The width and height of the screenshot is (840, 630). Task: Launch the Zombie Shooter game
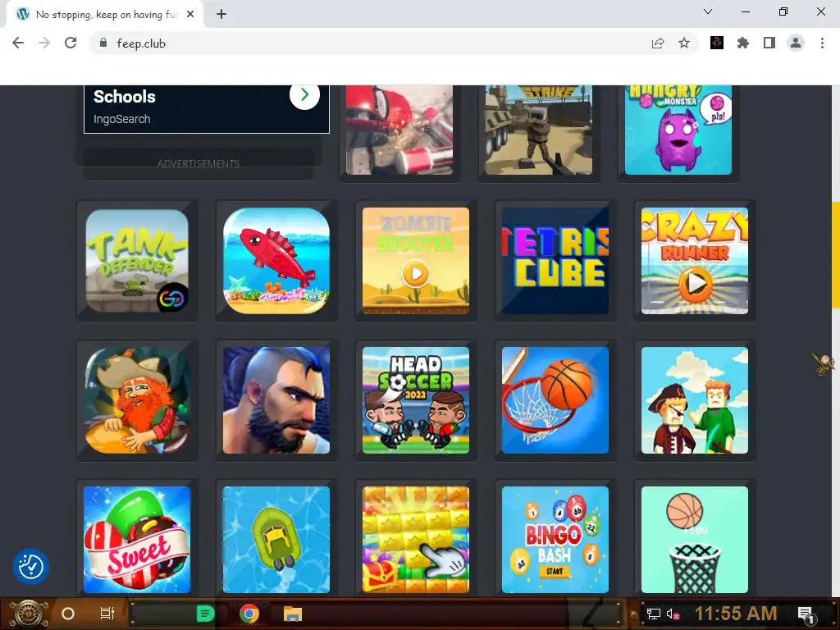[x=416, y=261]
